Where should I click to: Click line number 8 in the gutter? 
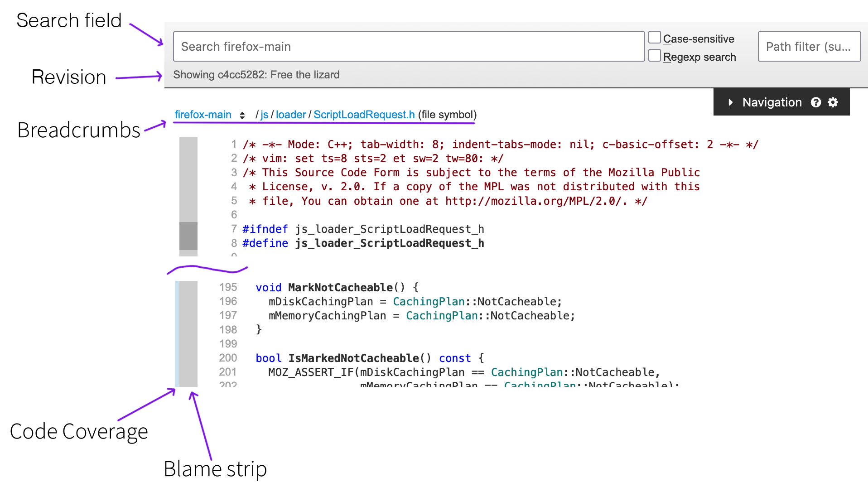pyautogui.click(x=234, y=243)
